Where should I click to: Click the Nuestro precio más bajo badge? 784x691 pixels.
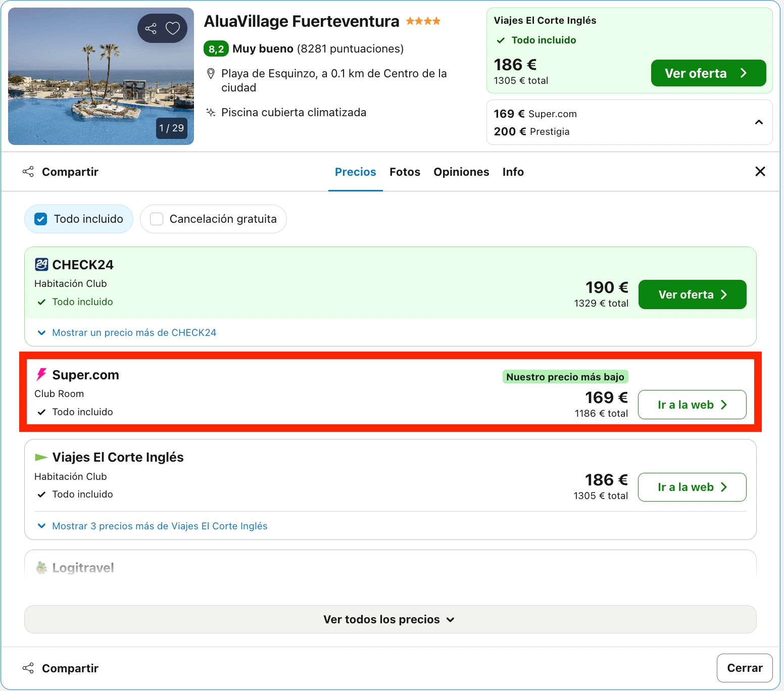pyautogui.click(x=565, y=377)
